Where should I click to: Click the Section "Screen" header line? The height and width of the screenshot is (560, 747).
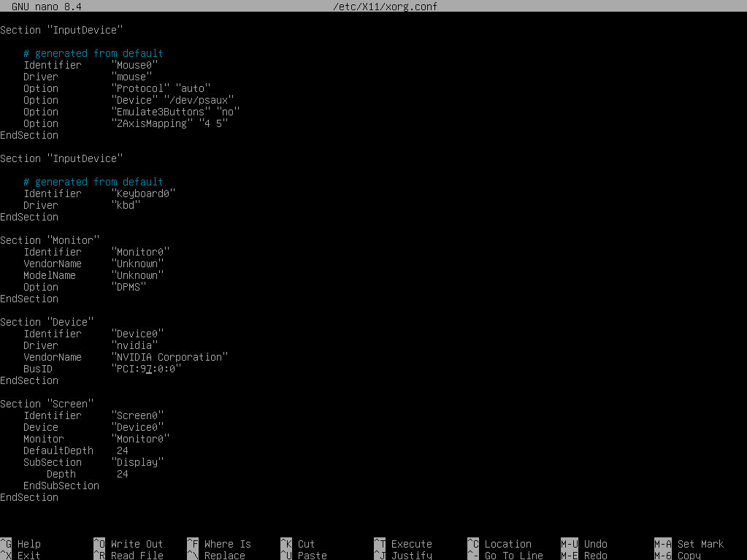47,403
